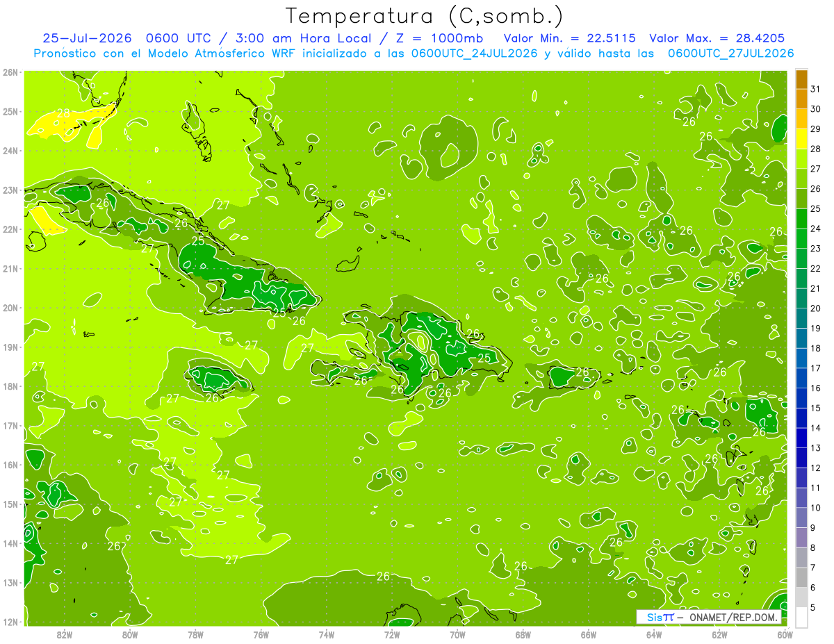Click the '82W' longitude axis label

(64, 635)
